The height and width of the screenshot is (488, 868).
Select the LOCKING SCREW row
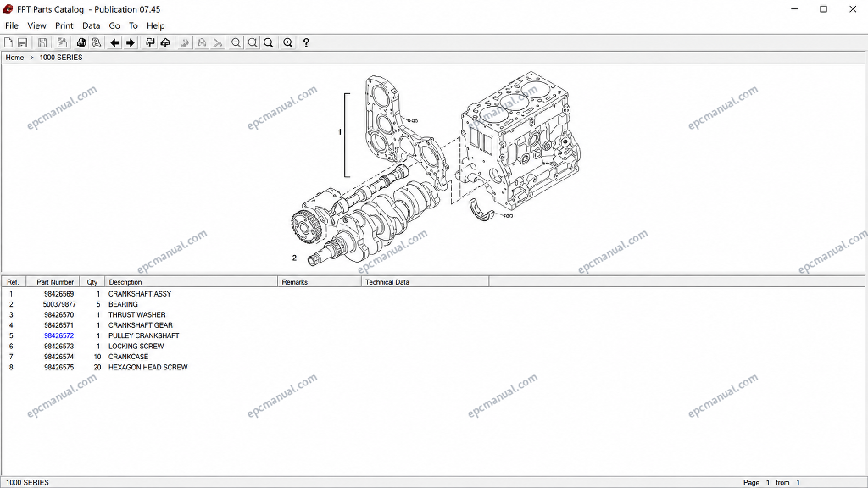click(136, 347)
